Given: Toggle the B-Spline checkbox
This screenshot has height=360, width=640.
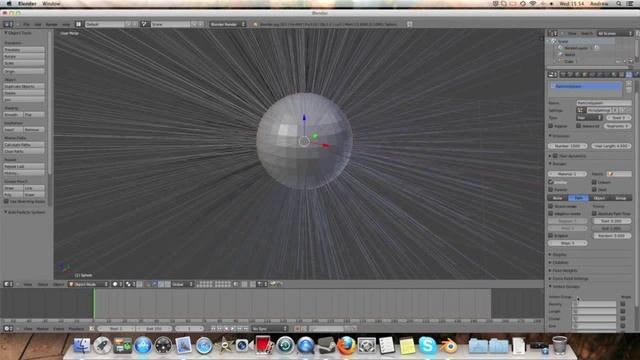Looking at the screenshot, I should coord(551,236).
